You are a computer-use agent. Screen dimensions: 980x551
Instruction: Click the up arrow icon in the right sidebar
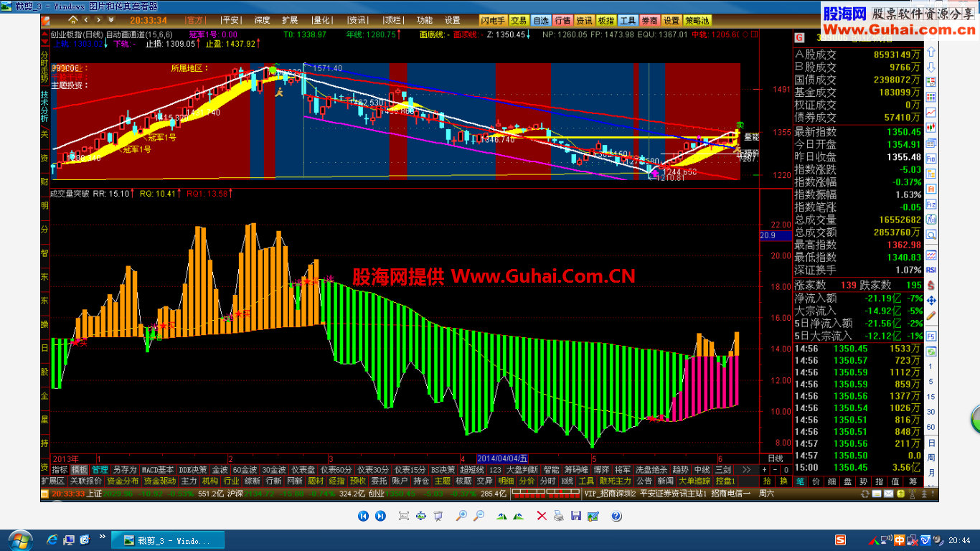[930, 53]
